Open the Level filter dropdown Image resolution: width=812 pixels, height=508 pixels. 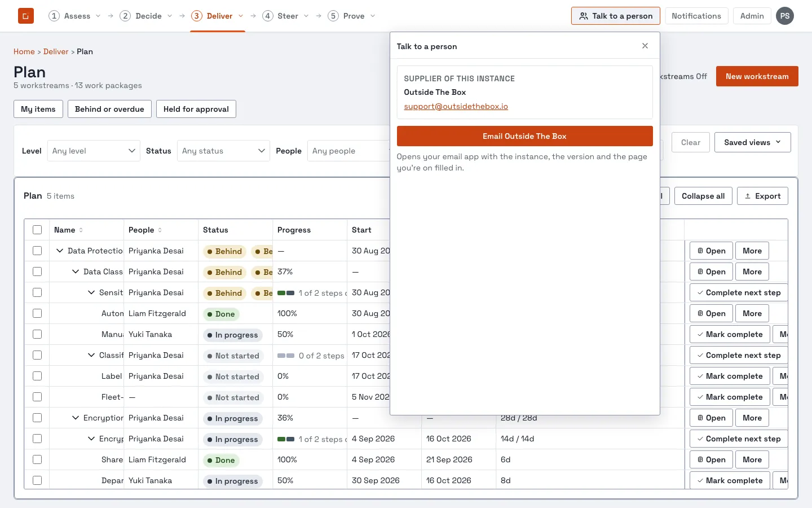94,151
